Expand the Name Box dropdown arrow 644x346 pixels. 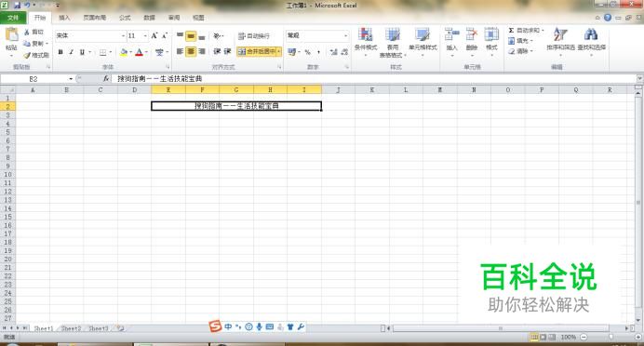[71, 78]
